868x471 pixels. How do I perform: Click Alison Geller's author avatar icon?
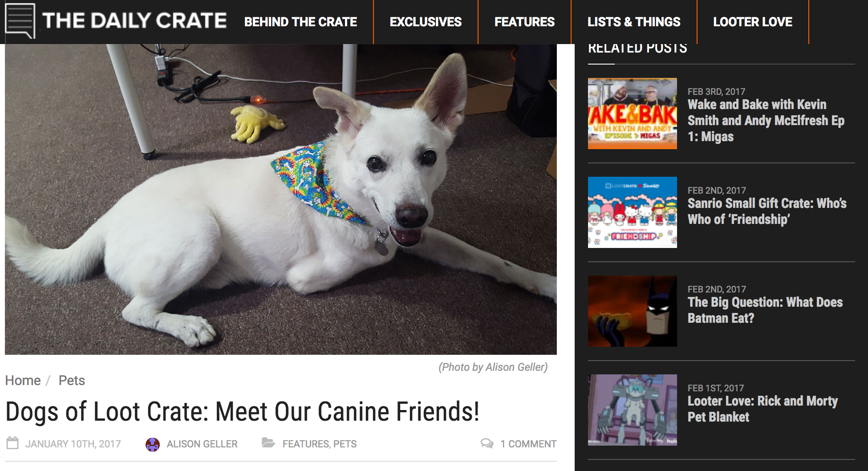click(x=153, y=444)
